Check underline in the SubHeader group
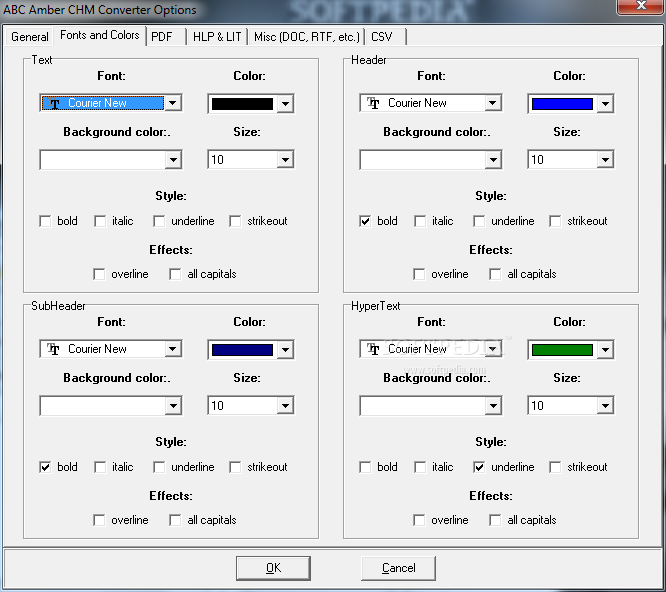 [x=159, y=467]
